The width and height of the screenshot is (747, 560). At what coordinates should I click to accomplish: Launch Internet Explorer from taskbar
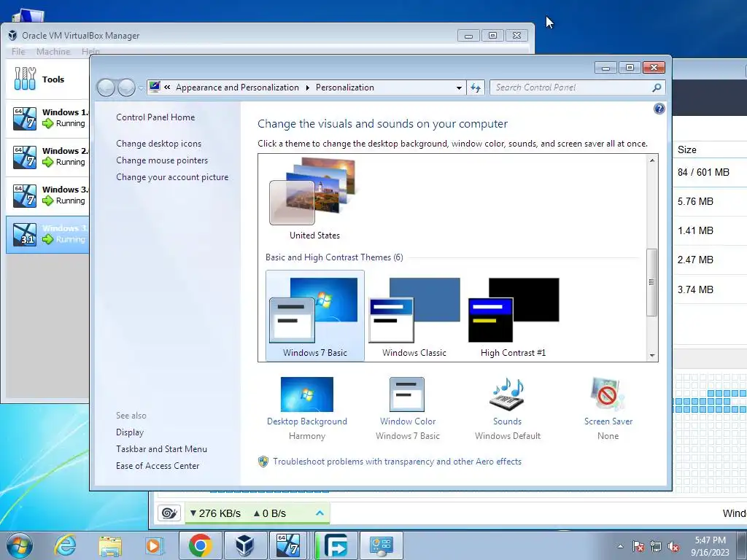(65, 545)
